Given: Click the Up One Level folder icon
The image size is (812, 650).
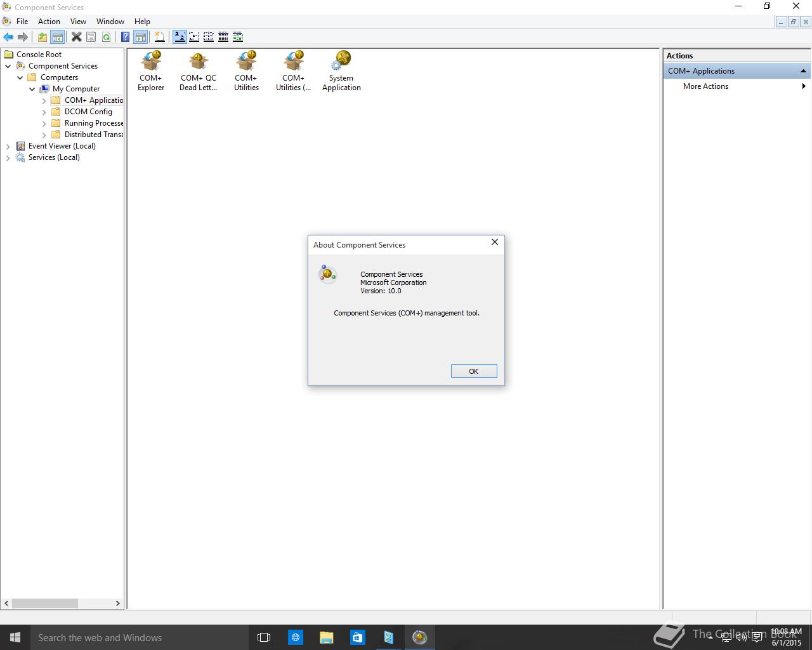Looking at the screenshot, I should [42, 37].
